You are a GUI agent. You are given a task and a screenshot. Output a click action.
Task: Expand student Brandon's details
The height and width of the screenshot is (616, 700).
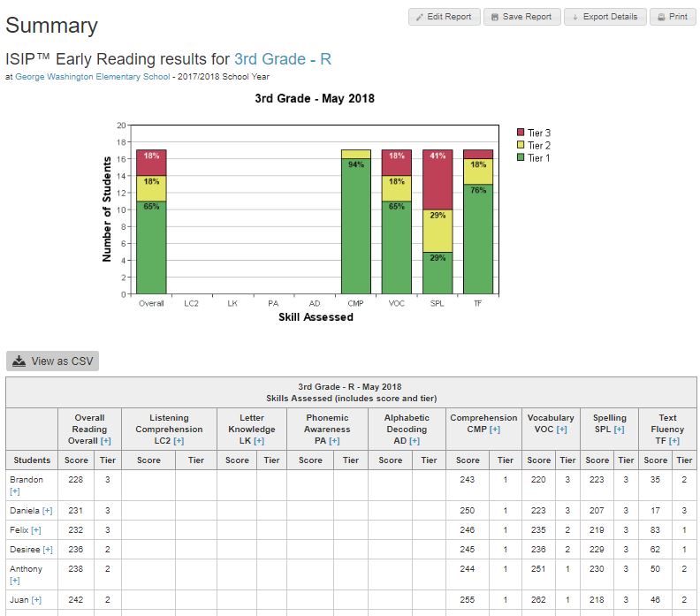pyautogui.click(x=14, y=491)
